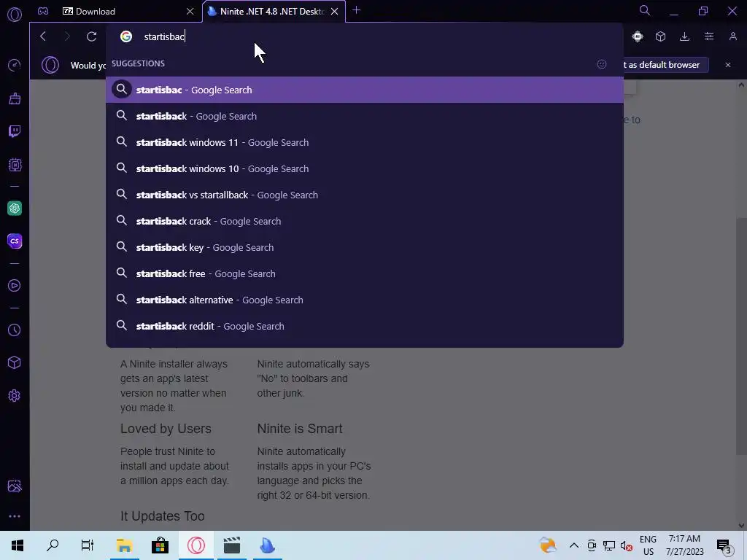Open Task View on taskbar
Screen dimensions: 747x560
pyautogui.click(x=88, y=545)
